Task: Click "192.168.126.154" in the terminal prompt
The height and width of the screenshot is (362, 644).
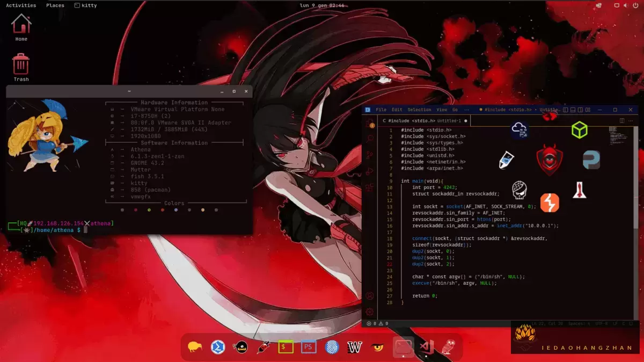Action: pyautogui.click(x=58, y=223)
